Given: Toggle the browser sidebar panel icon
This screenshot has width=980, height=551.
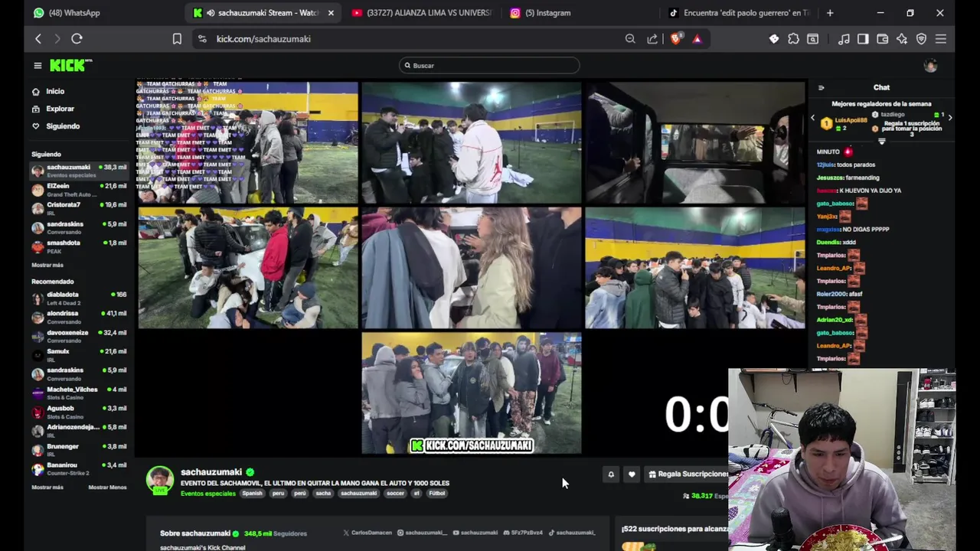Looking at the screenshot, I should tap(863, 38).
